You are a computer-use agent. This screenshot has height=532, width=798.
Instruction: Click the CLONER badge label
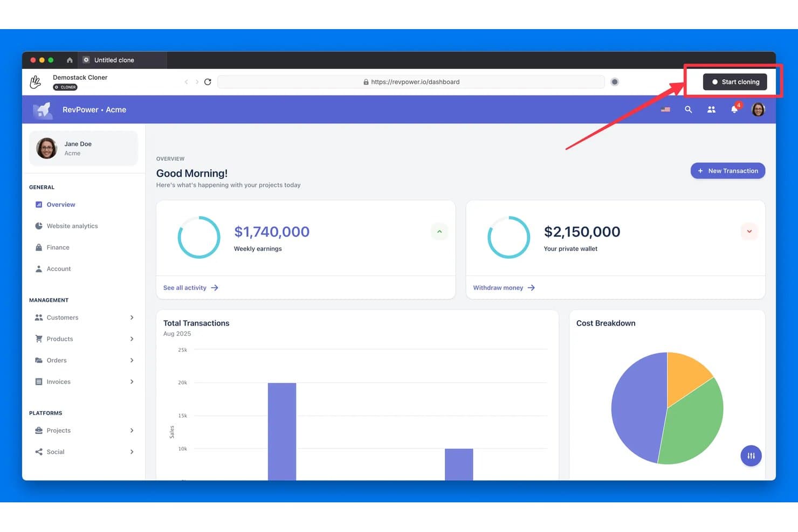click(65, 87)
